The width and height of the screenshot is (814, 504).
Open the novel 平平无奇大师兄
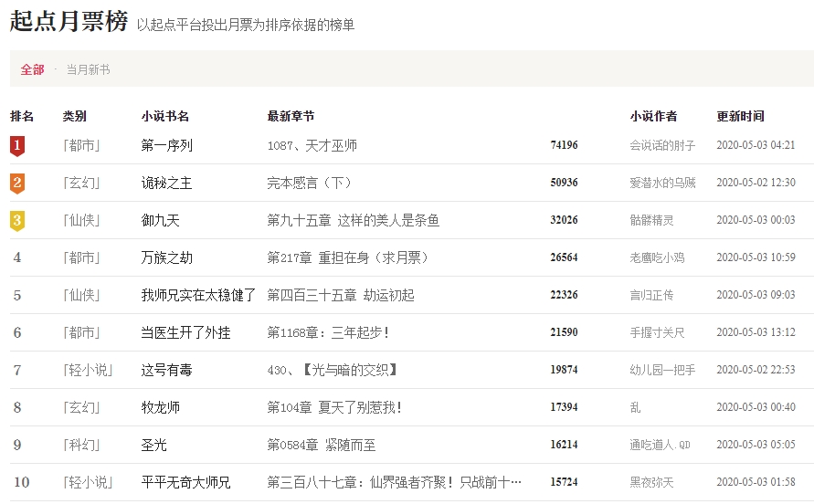point(185,482)
